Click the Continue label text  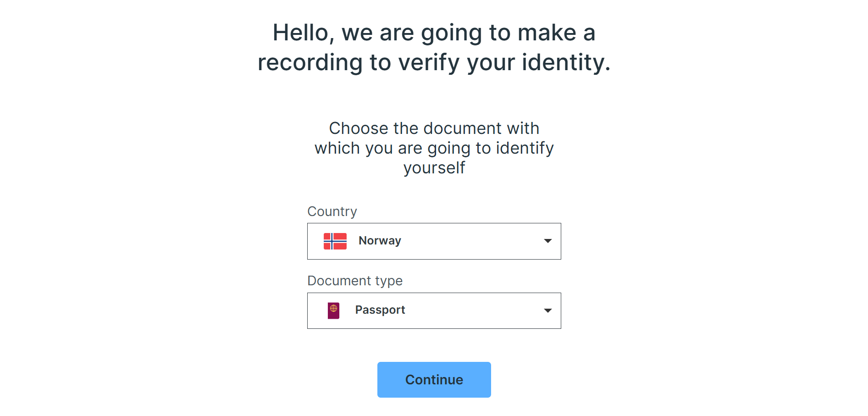tap(434, 379)
